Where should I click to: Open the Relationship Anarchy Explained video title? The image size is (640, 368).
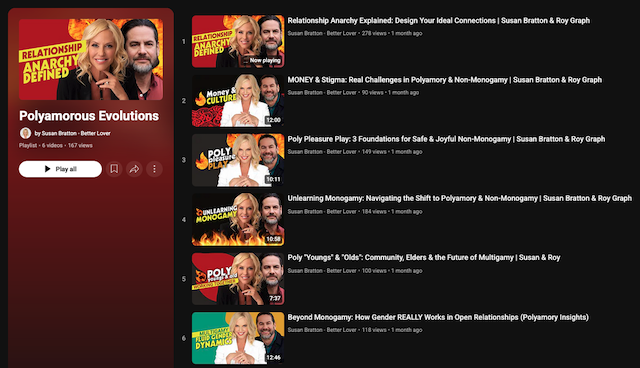(x=438, y=20)
